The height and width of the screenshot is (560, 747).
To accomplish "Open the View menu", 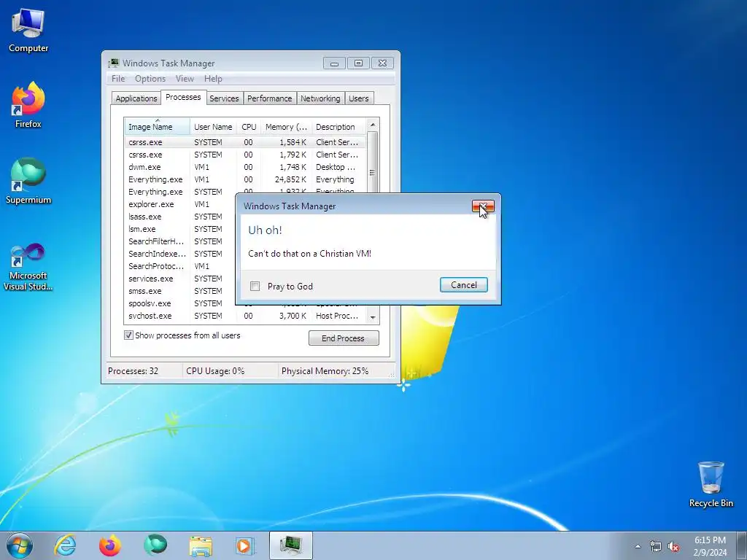I will pyautogui.click(x=185, y=79).
